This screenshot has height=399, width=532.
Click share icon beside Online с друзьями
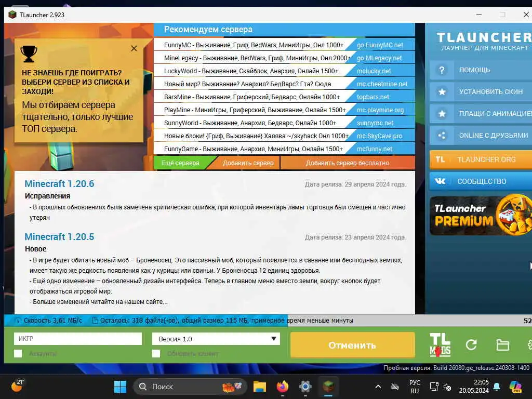tap(442, 136)
